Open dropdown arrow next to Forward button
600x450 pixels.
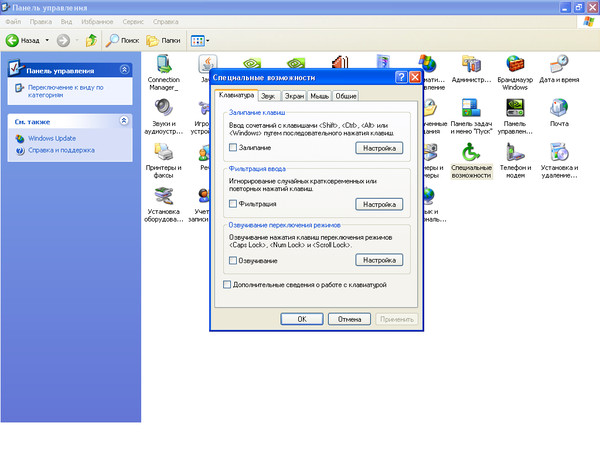click(77, 40)
